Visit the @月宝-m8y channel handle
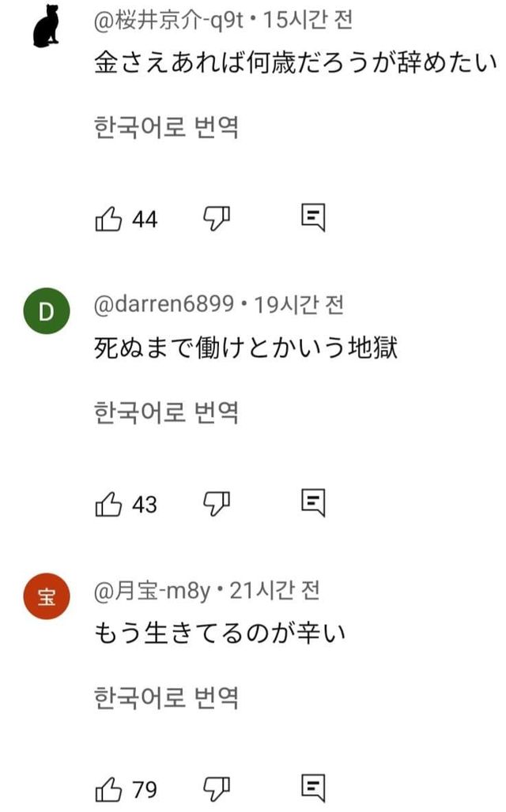The width and height of the screenshot is (506, 812). pos(152,589)
